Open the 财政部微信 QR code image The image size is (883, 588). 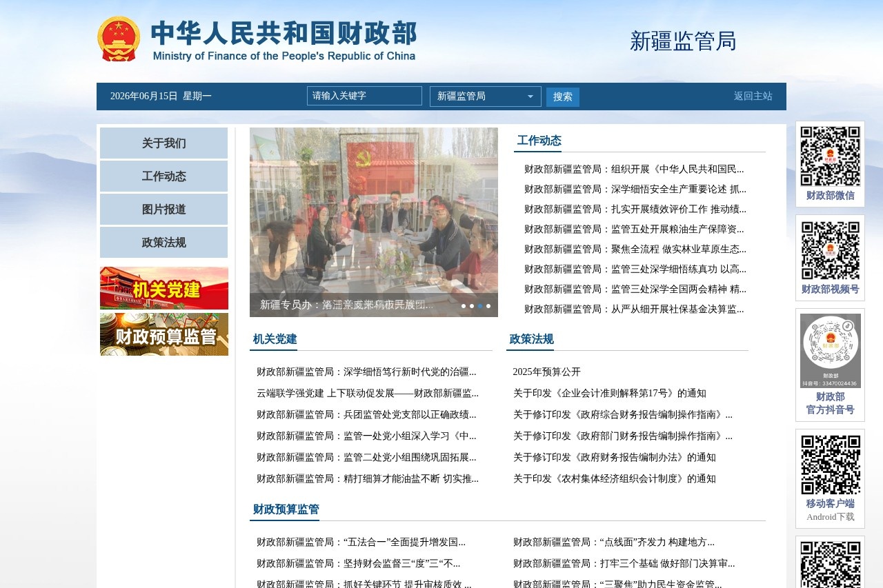830,156
